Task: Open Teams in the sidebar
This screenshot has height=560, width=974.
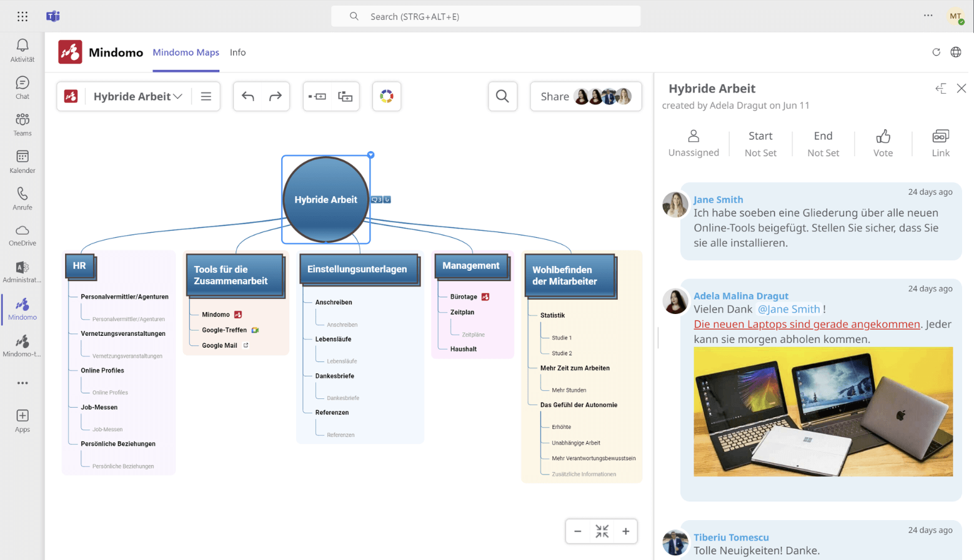Action: [x=22, y=124]
